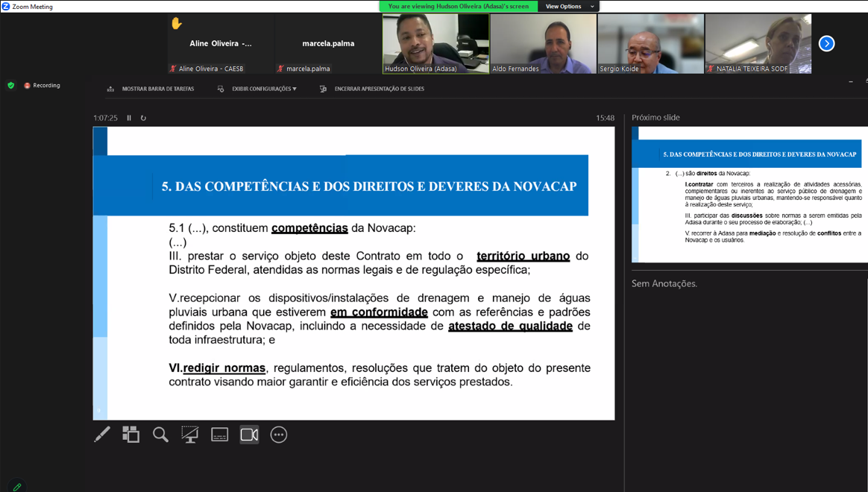
Task: Show next participants with the blue arrow
Action: click(x=826, y=43)
